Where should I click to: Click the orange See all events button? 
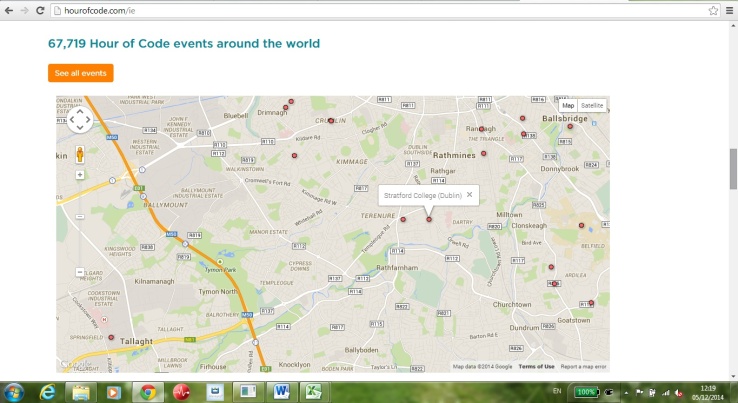pos(80,73)
